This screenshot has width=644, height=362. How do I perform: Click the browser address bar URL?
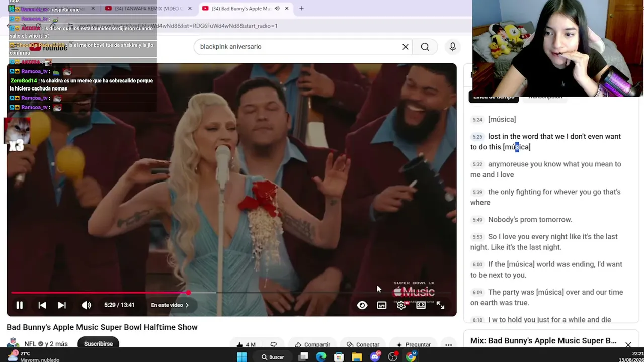pyautogui.click(x=178, y=26)
